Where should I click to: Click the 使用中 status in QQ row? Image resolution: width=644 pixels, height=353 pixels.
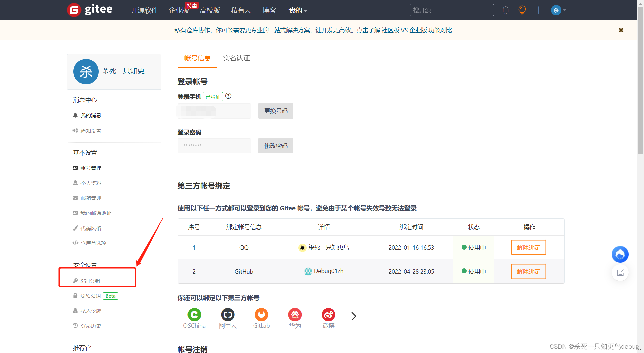[x=474, y=247]
